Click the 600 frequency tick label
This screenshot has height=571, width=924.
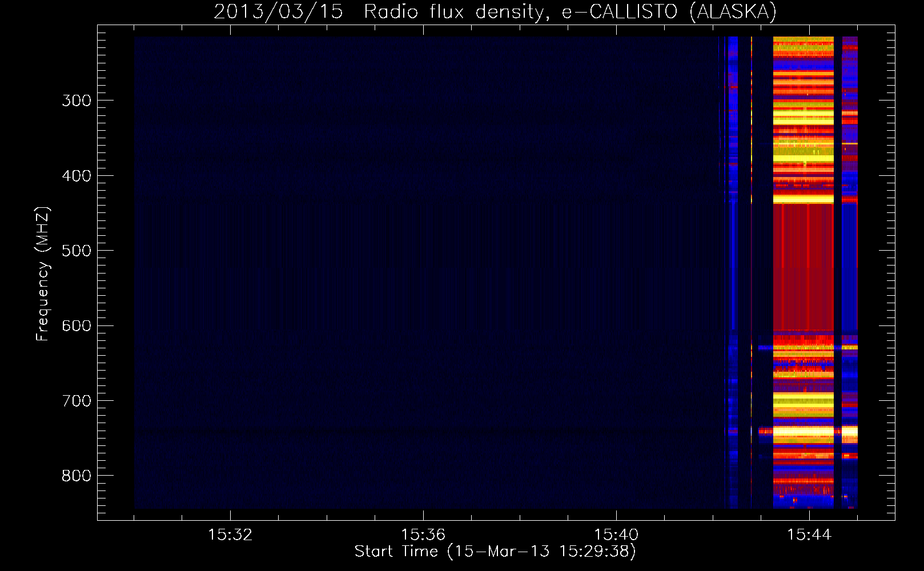[x=77, y=326]
